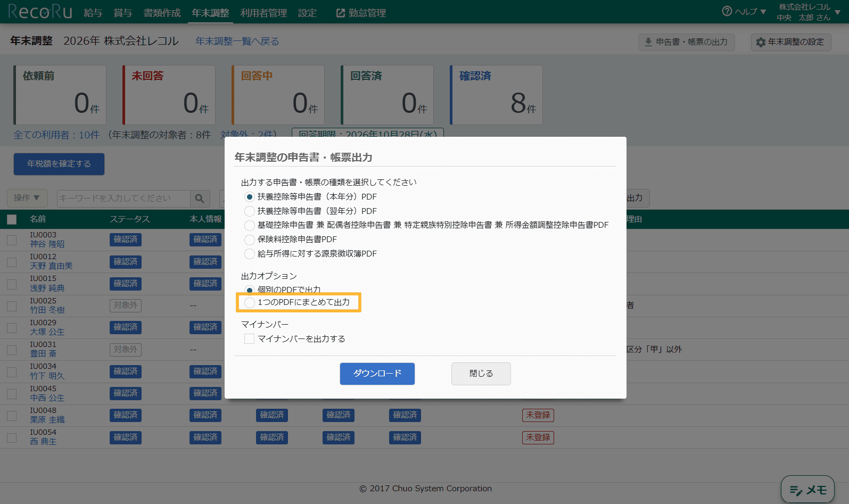Click the 確認済 status summary card
This screenshot has height=504, width=849.
(496, 95)
